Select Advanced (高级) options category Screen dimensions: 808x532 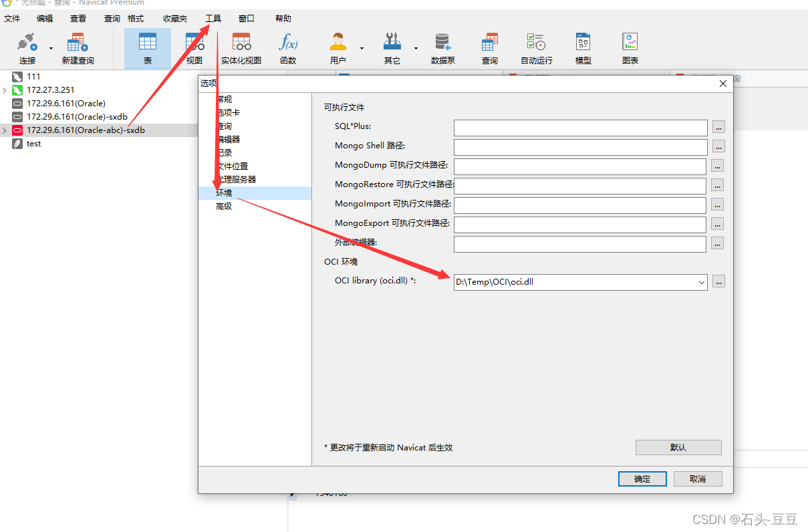pos(224,207)
